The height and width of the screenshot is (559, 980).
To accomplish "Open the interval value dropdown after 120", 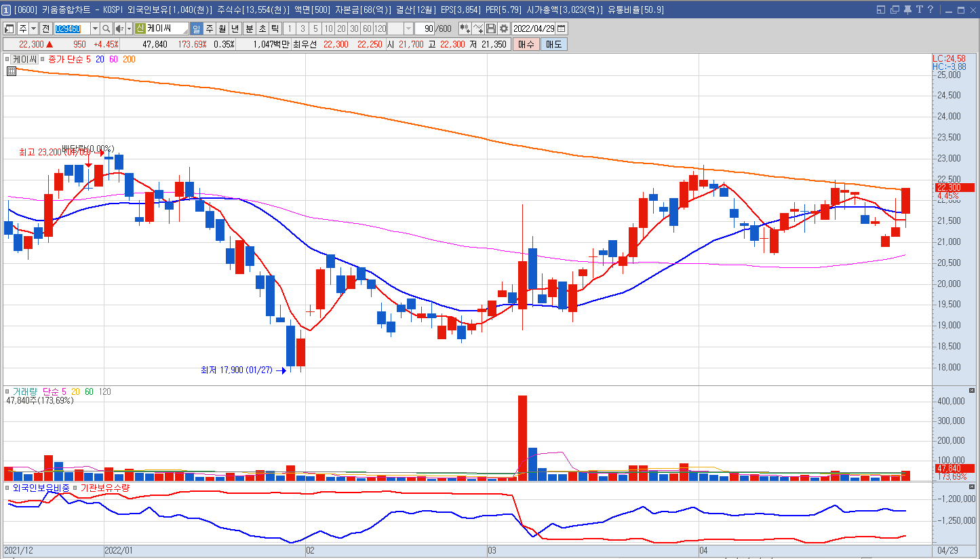I will click(408, 28).
